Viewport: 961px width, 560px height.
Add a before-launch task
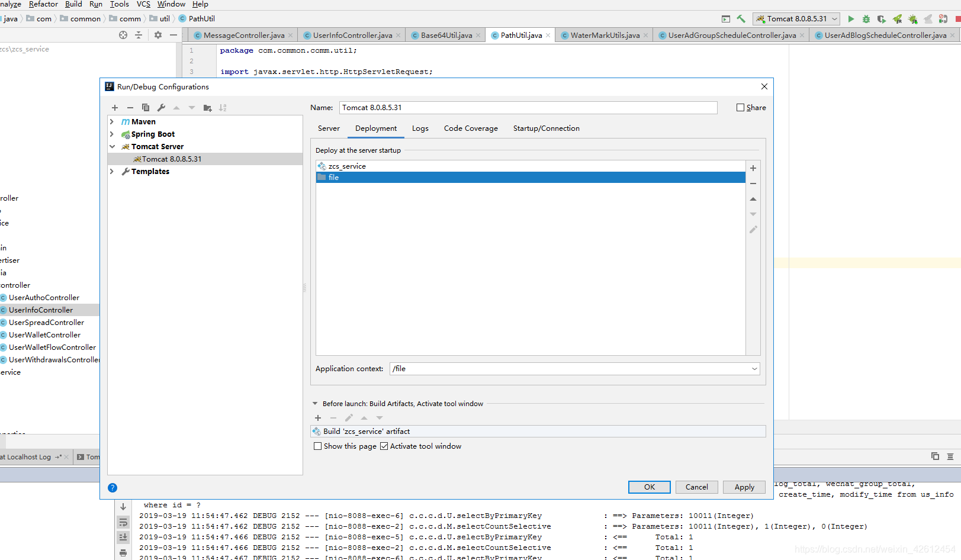[318, 418]
